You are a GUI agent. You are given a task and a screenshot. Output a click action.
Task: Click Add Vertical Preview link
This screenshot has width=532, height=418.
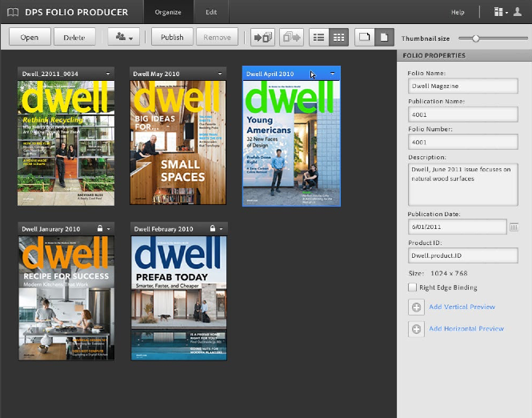462,307
